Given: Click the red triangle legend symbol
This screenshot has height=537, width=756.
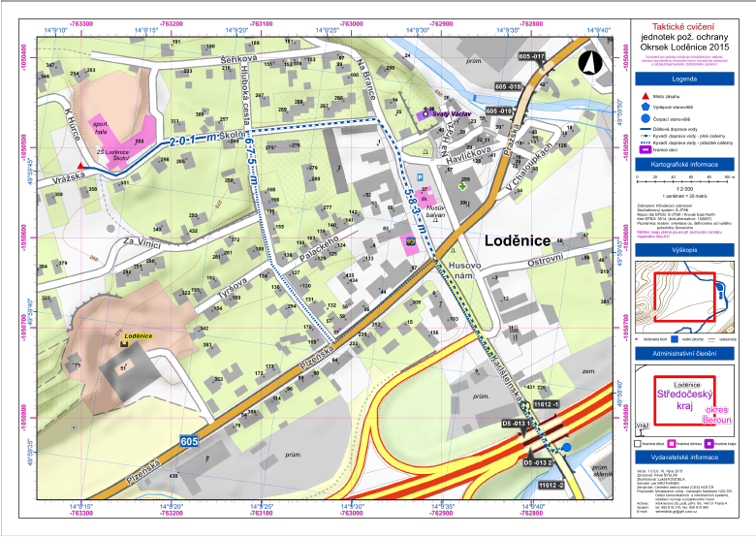Looking at the screenshot, I should pyautogui.click(x=644, y=96).
